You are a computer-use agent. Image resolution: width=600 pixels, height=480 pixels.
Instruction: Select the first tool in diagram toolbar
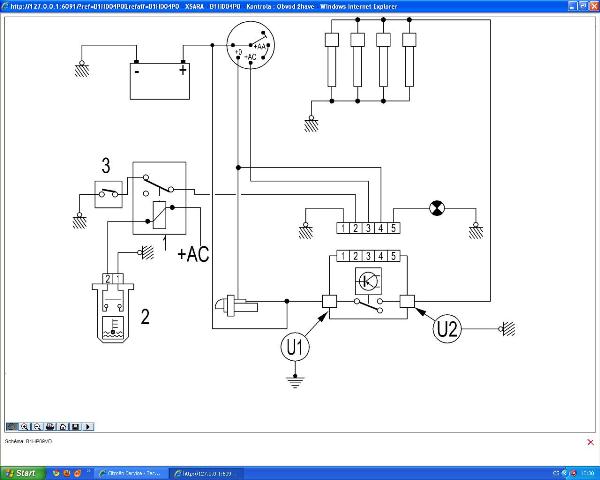point(10,427)
